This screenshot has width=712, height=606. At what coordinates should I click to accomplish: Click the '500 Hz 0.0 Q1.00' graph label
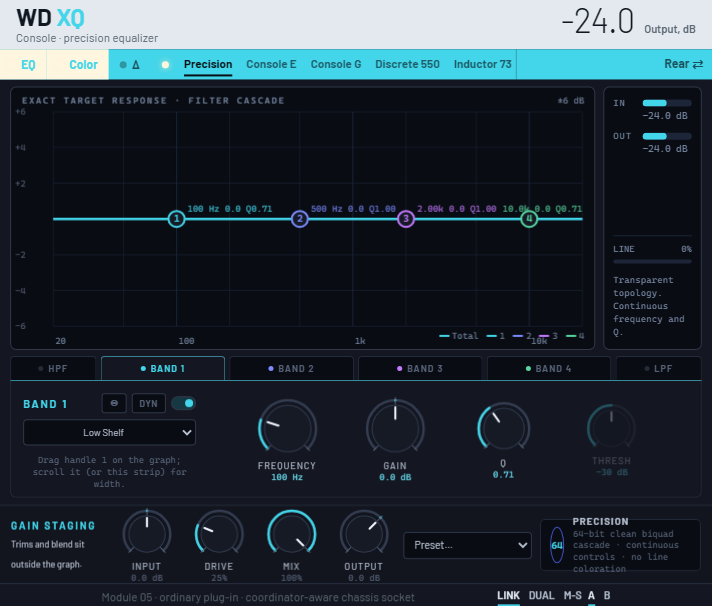click(x=353, y=209)
